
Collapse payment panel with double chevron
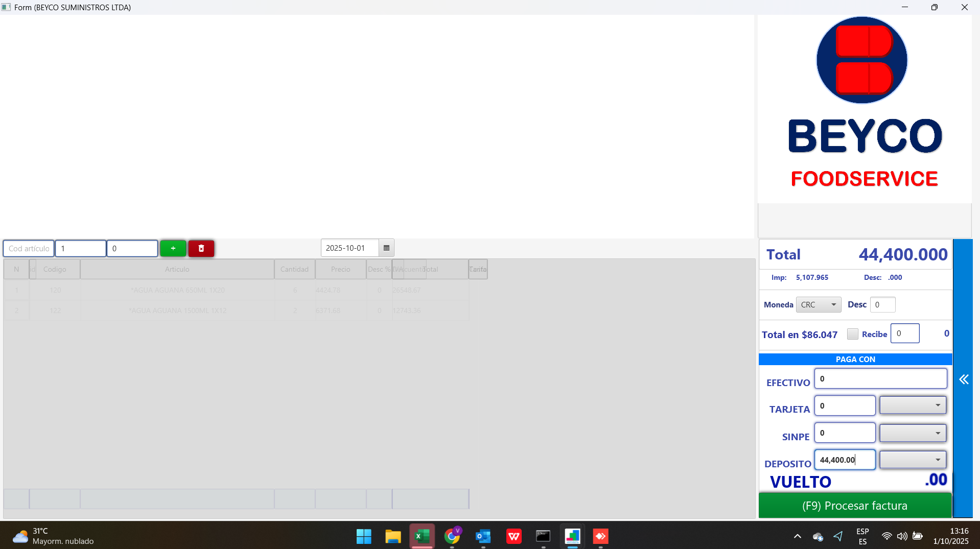tap(963, 379)
